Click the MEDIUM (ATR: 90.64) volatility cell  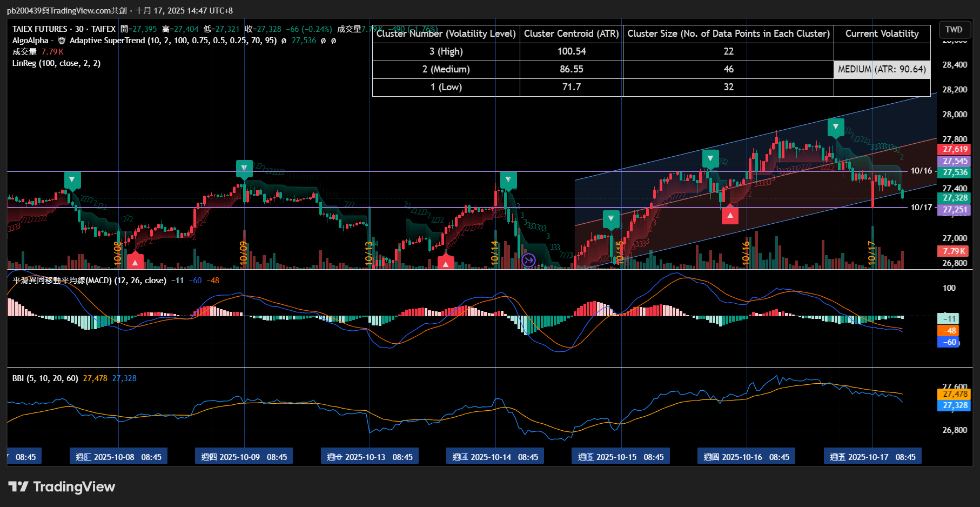[882, 69]
